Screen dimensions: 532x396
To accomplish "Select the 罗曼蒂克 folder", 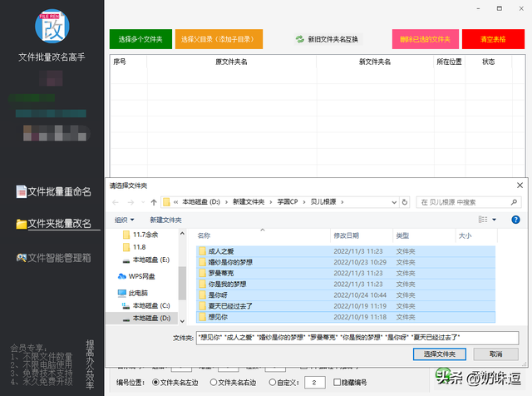I will click(346, 273).
